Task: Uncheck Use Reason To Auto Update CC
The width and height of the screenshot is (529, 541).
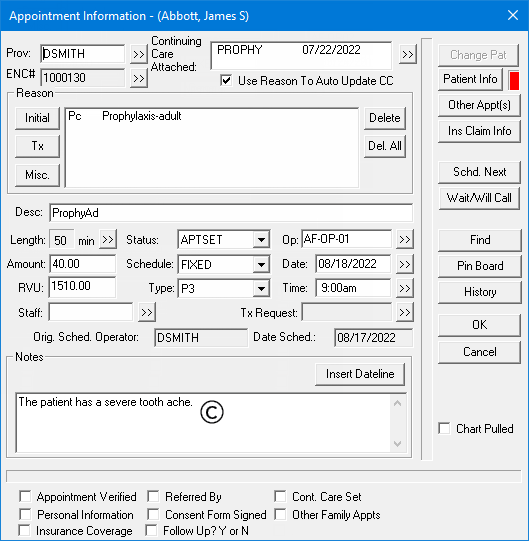Action: coord(226,81)
